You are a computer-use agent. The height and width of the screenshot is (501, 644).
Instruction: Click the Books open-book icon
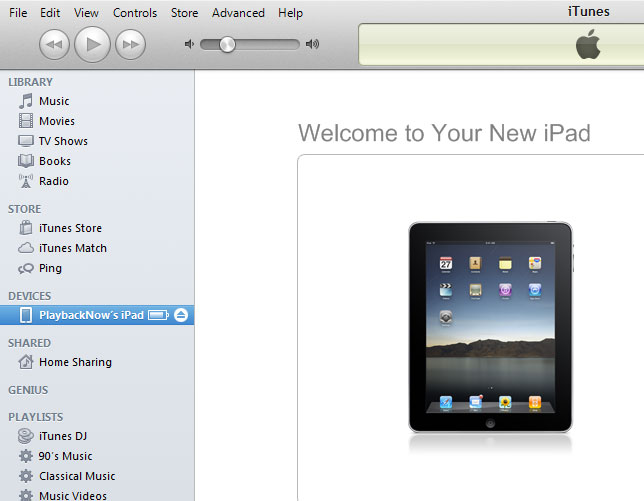[25, 161]
